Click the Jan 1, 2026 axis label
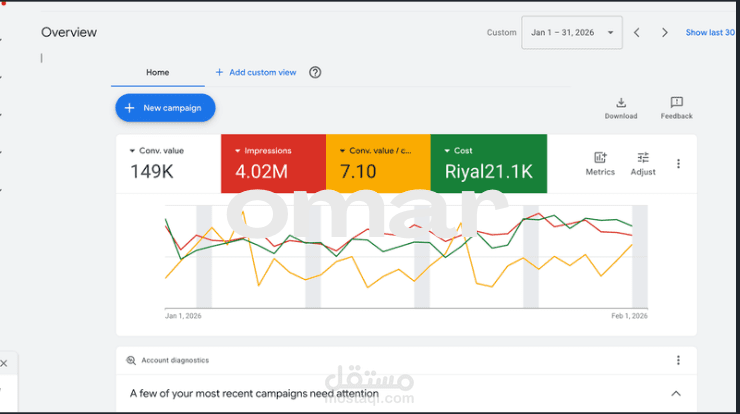Viewport: 740px width, 414px height. (x=183, y=316)
